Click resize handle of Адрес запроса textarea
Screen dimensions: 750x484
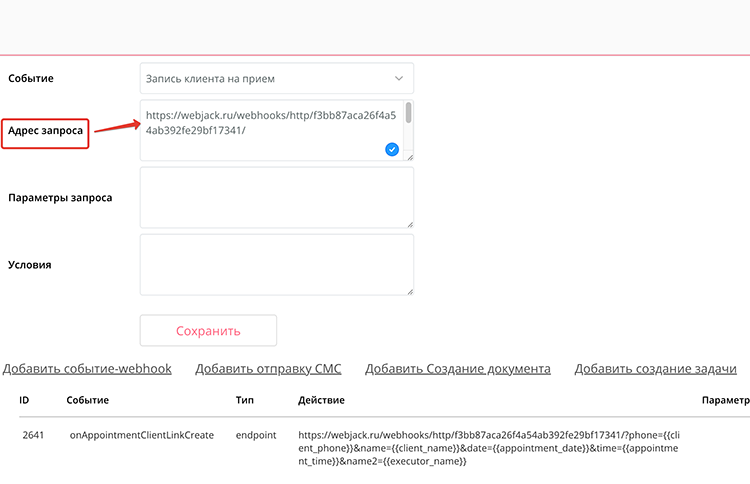pyautogui.click(x=410, y=157)
